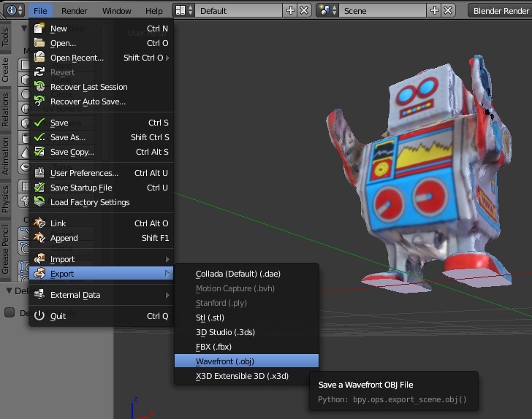This screenshot has height=419, width=532.
Task: Add a new screen layout with plus
Action: 291,11
